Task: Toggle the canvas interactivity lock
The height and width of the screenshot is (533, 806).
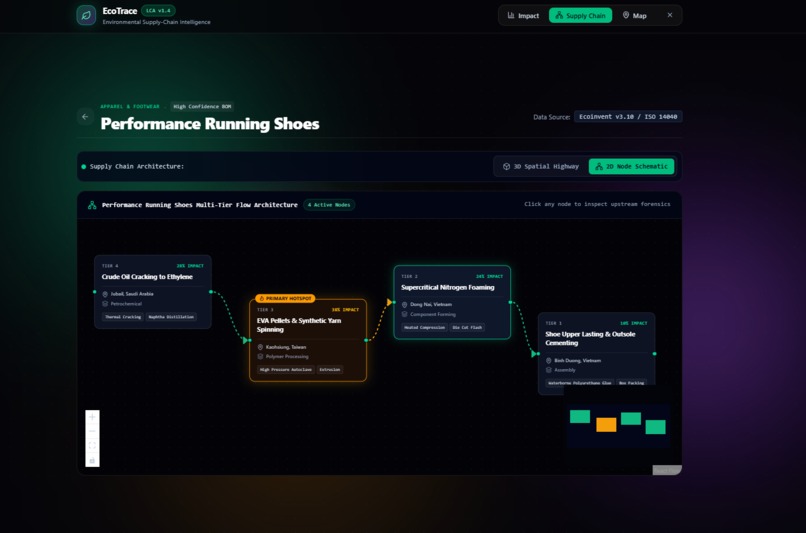Action: pos(92,460)
